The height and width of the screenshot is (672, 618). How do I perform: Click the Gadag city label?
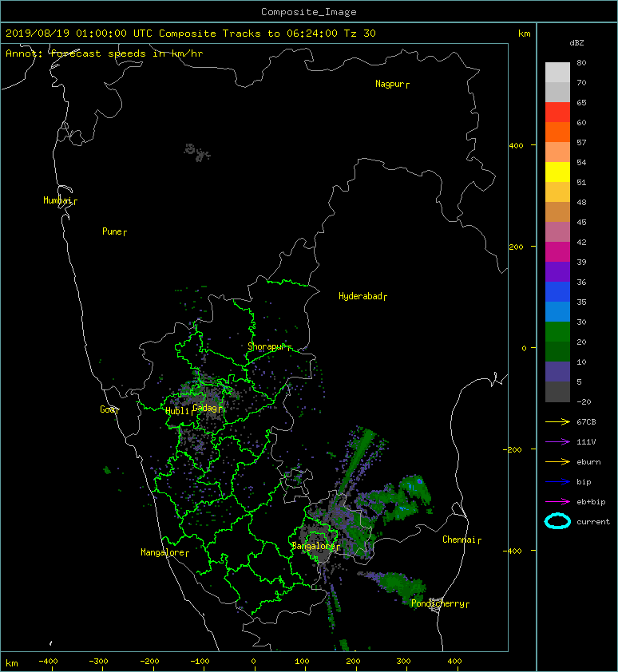pos(205,408)
